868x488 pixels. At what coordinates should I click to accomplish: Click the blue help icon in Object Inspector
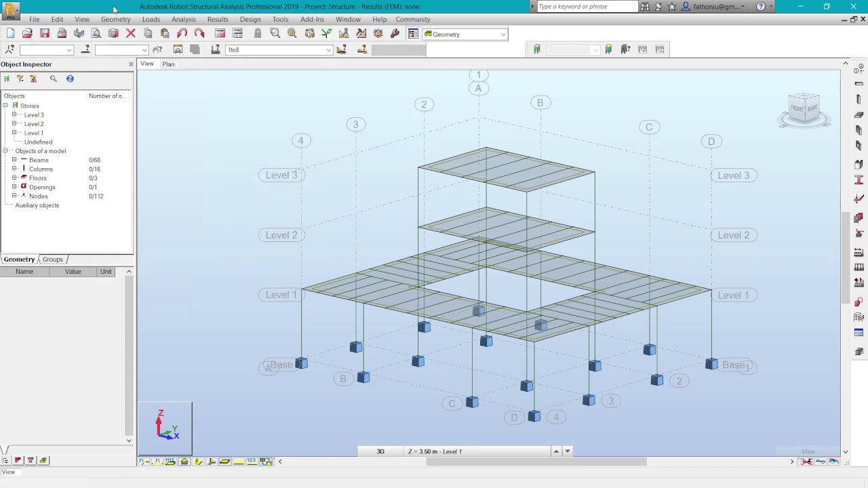(70, 79)
